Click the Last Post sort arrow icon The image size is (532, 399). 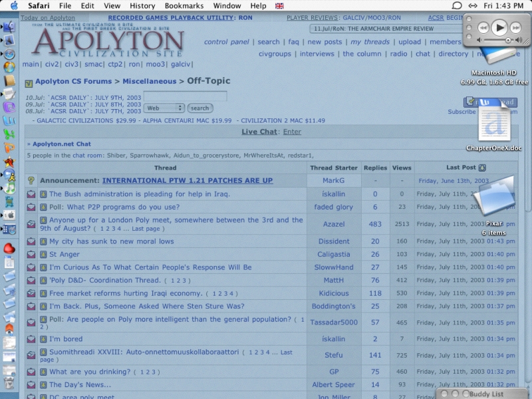pyautogui.click(x=482, y=168)
